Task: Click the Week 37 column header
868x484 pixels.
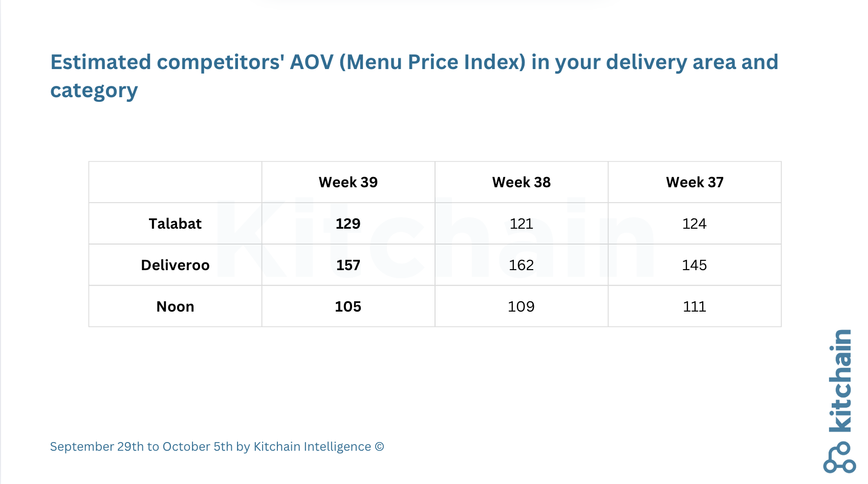Action: pyautogui.click(x=695, y=182)
